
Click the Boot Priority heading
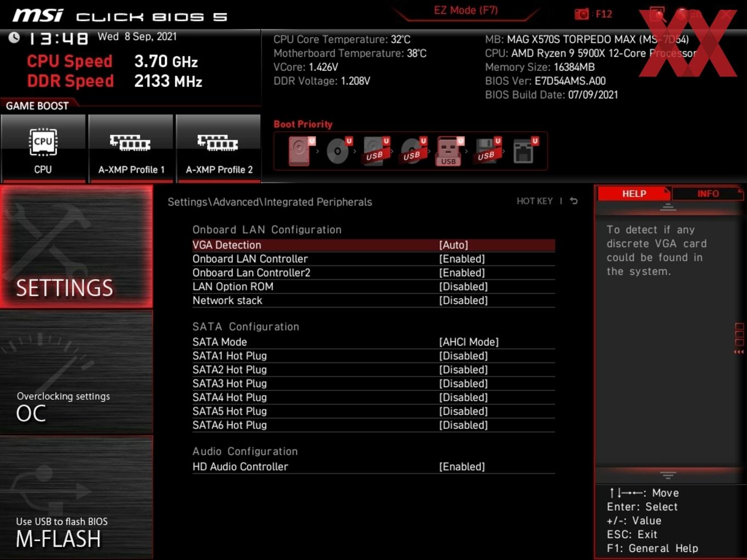[x=303, y=124]
